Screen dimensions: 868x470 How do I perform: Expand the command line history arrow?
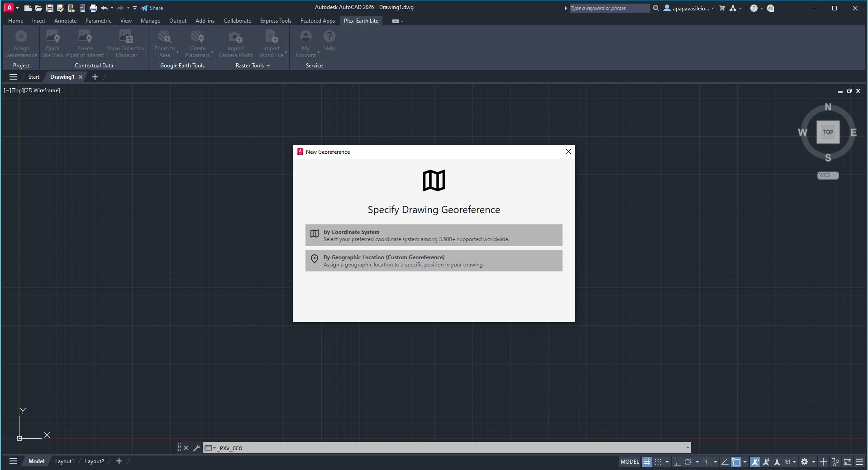click(x=688, y=448)
